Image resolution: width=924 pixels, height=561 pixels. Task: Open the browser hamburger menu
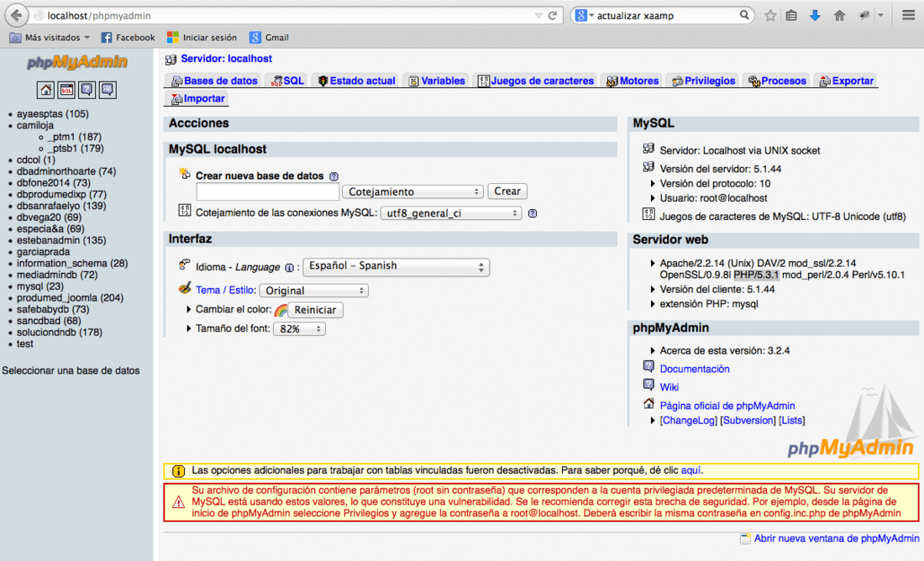(909, 15)
